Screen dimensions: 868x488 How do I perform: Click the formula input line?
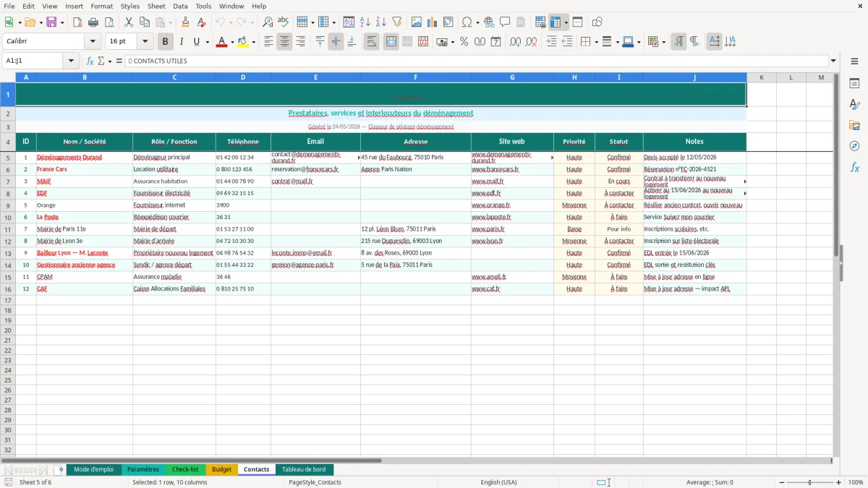point(476,61)
